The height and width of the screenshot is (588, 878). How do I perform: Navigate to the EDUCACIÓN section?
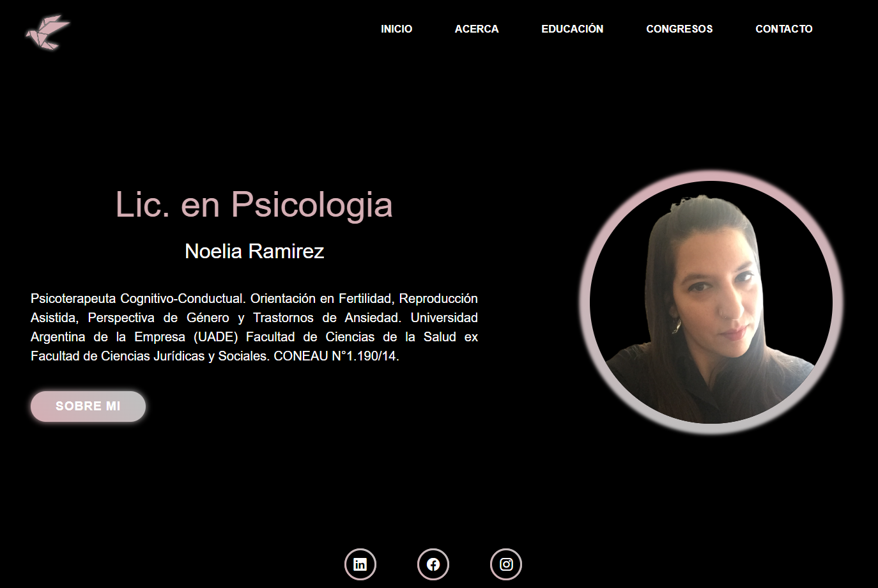573,29
